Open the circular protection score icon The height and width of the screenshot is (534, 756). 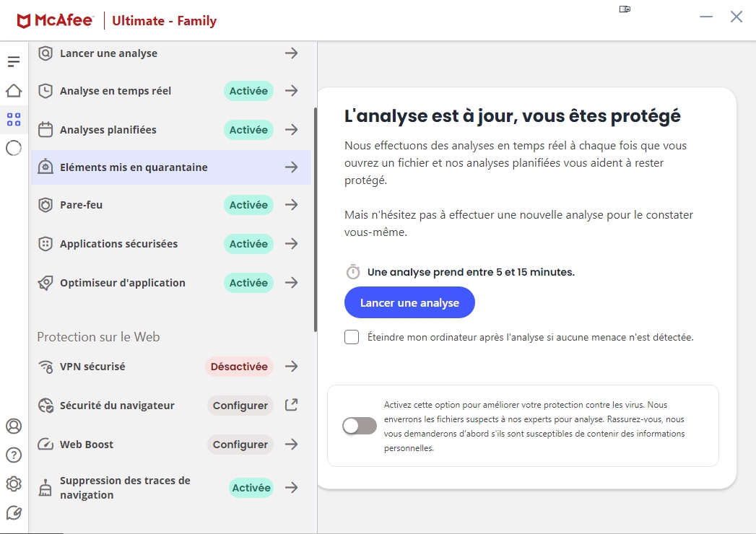click(14, 148)
